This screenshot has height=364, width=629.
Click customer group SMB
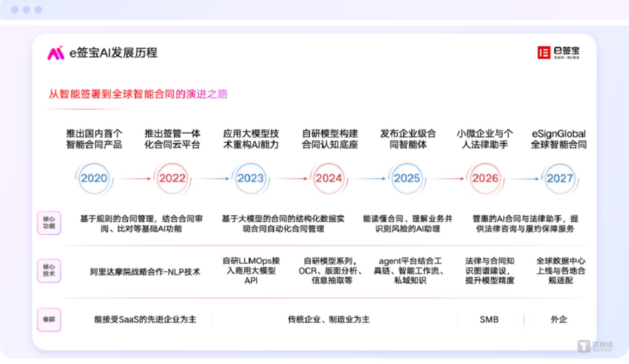click(x=489, y=319)
